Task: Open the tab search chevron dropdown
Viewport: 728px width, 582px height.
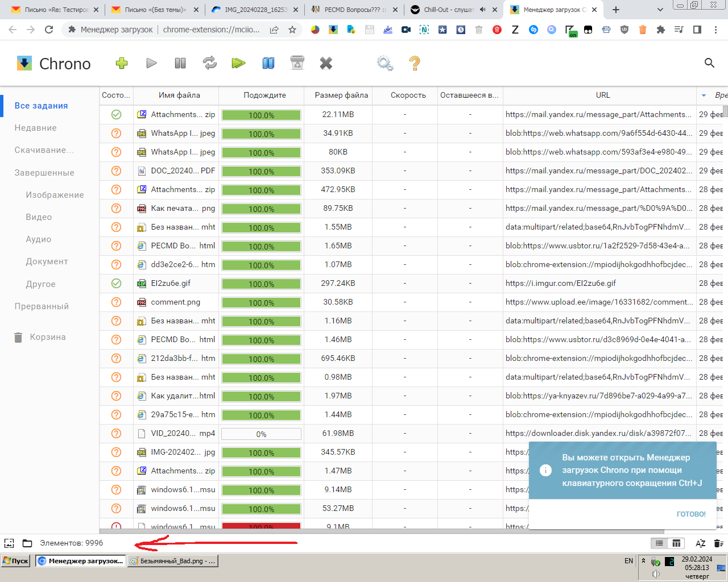Action: tap(660, 10)
